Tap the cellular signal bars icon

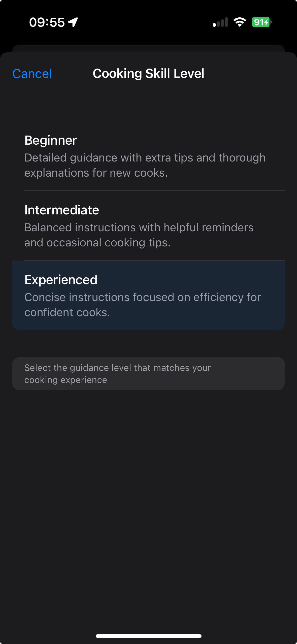point(220,22)
